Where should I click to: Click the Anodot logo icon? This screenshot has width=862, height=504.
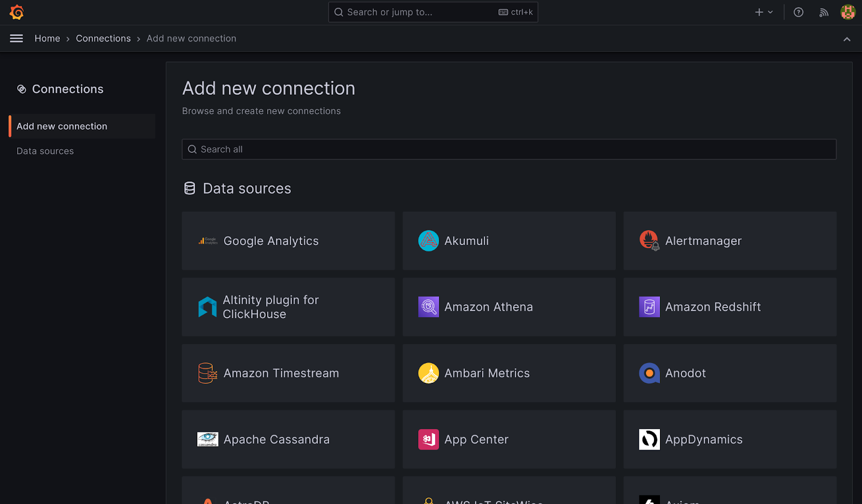[x=649, y=373]
